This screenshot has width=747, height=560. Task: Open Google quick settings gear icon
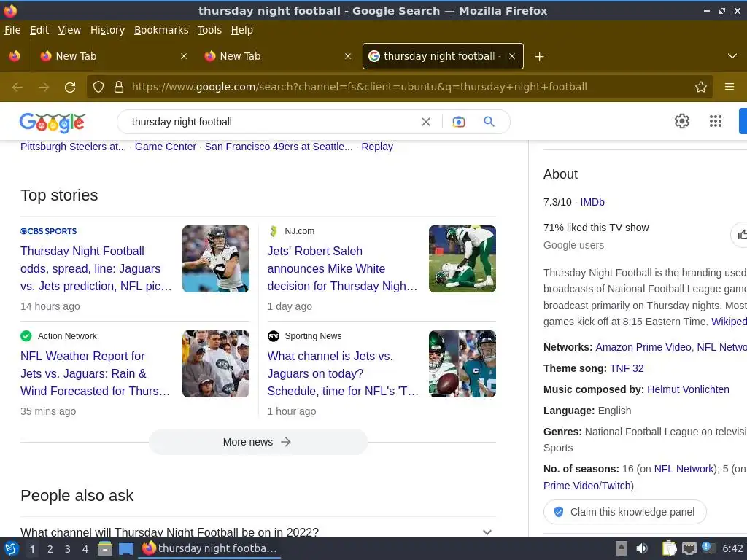click(x=682, y=121)
